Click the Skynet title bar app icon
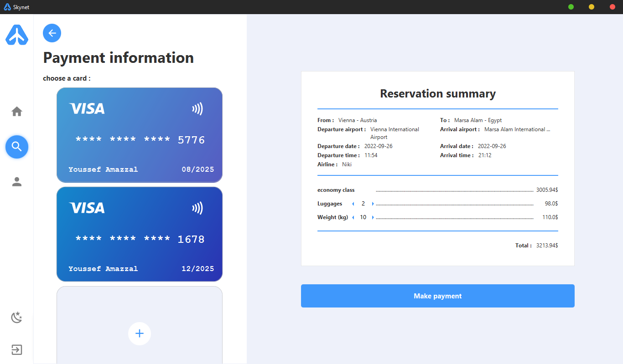The image size is (623, 364). [7, 7]
